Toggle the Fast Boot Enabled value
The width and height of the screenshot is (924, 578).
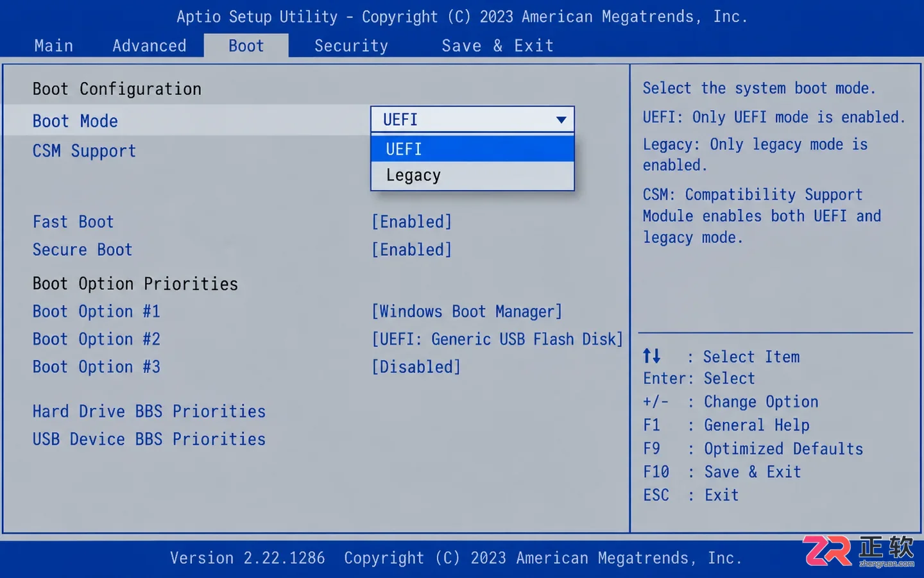[412, 222]
